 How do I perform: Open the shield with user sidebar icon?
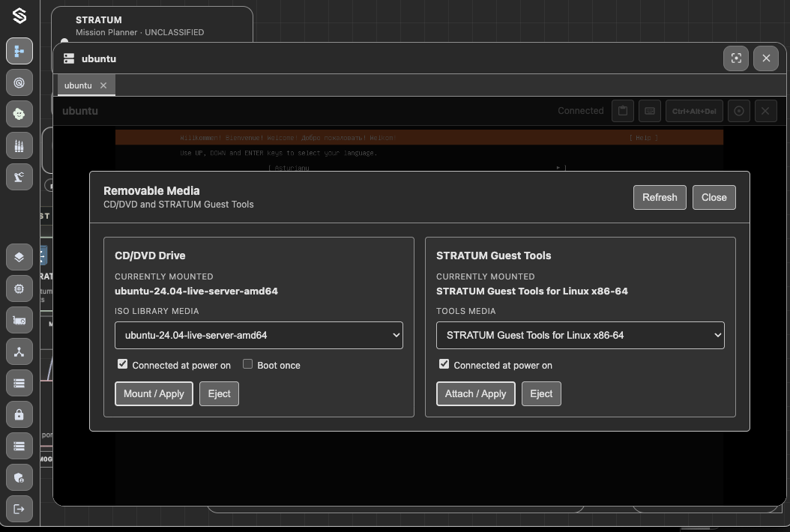click(x=19, y=477)
